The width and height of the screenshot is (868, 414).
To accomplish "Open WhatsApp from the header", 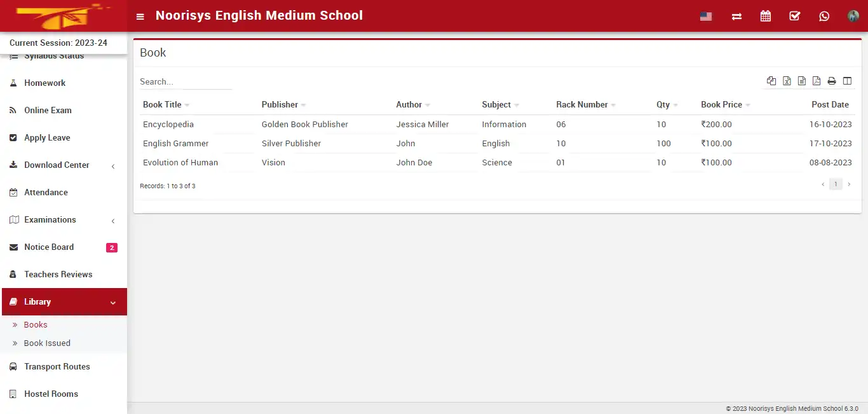I will click(x=824, y=16).
